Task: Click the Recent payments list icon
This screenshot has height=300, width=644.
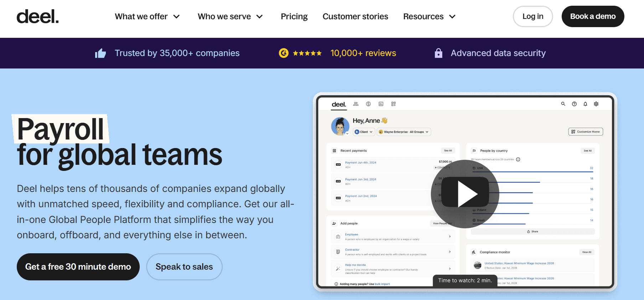Action: 334,151
